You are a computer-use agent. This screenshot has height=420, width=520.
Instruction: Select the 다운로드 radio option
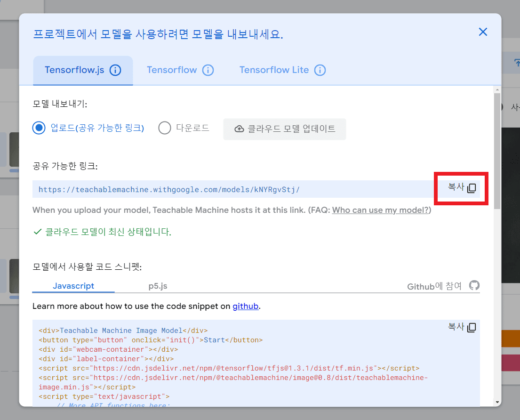(165, 128)
